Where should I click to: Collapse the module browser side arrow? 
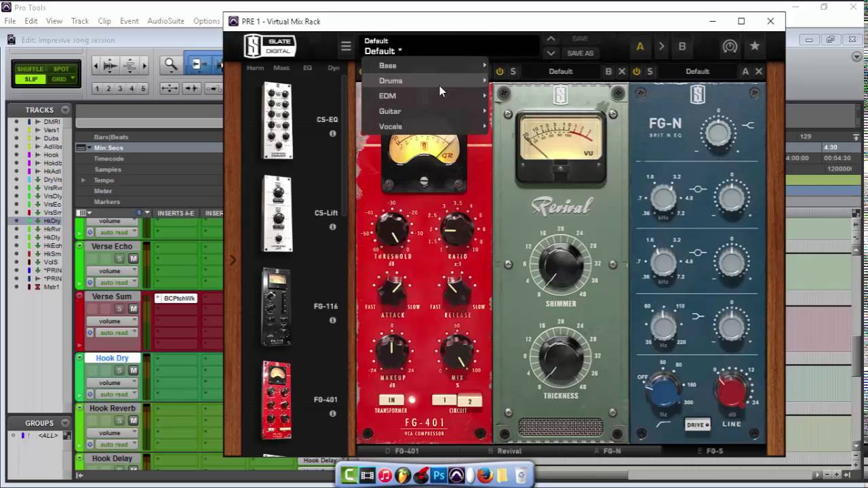(x=233, y=260)
